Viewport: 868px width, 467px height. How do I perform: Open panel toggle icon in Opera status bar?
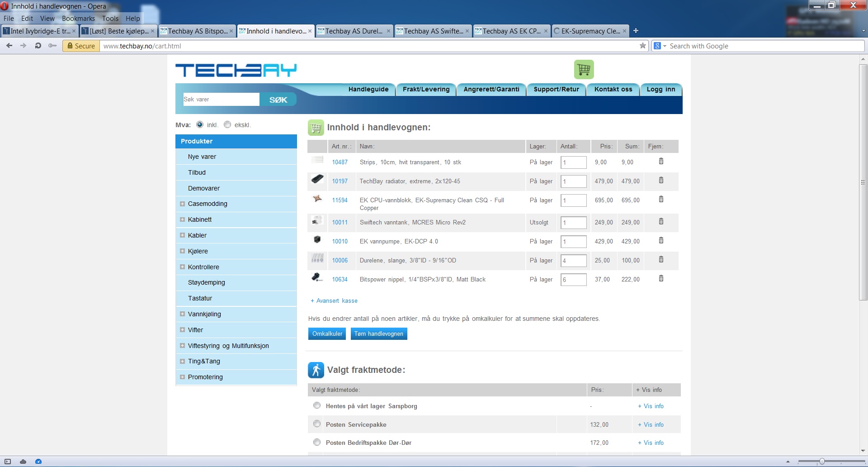(8, 462)
